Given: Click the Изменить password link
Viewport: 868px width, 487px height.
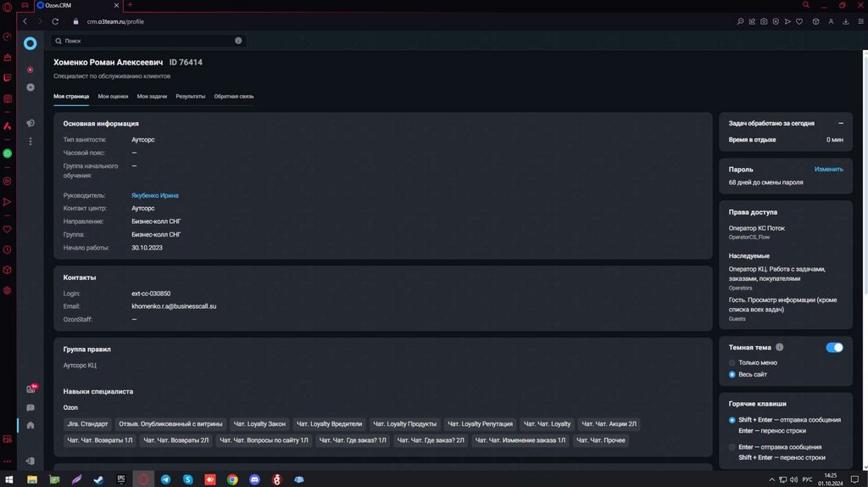Looking at the screenshot, I should pos(829,170).
